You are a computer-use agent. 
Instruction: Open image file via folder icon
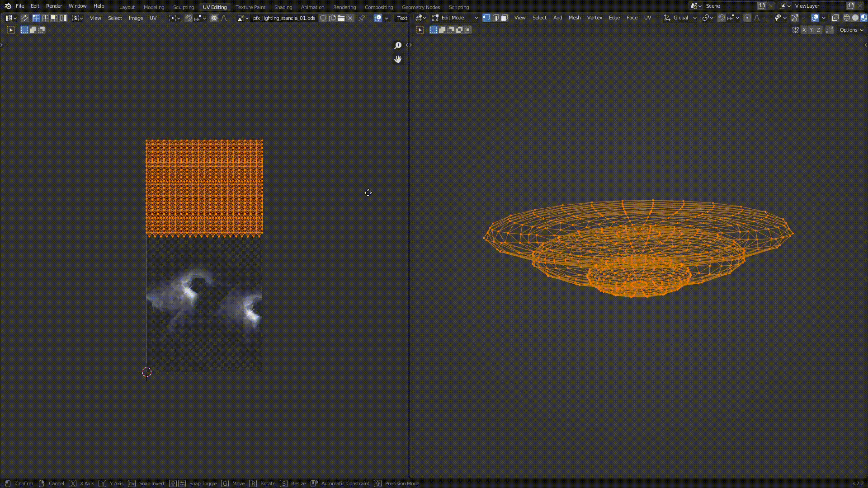coord(341,18)
